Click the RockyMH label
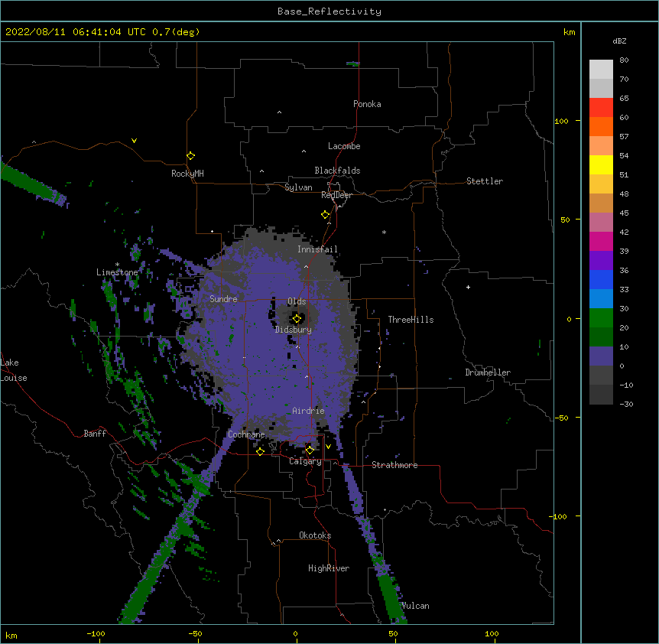 click(187, 174)
